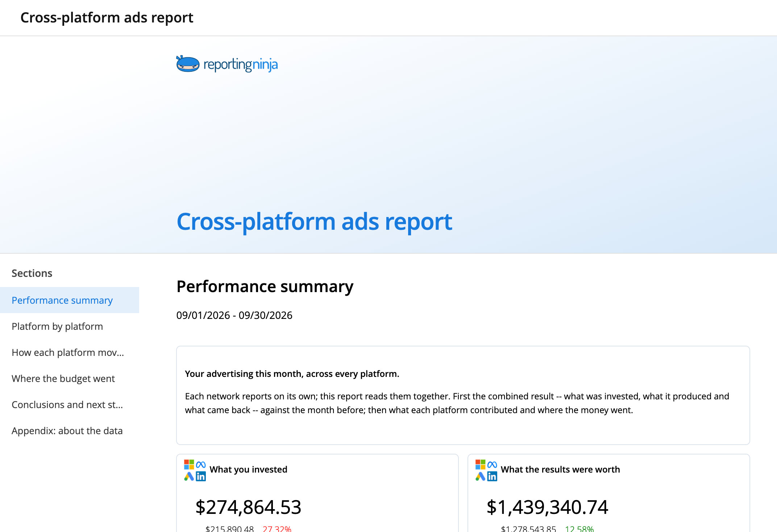Click the LinkedIn icon in What you invested card
Viewport: 777px width, 532px height.
201,476
